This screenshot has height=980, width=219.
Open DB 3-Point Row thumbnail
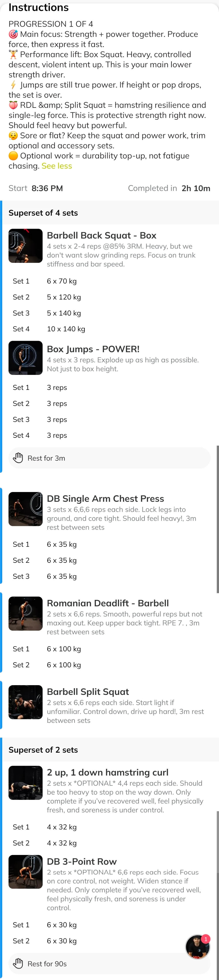(x=26, y=872)
